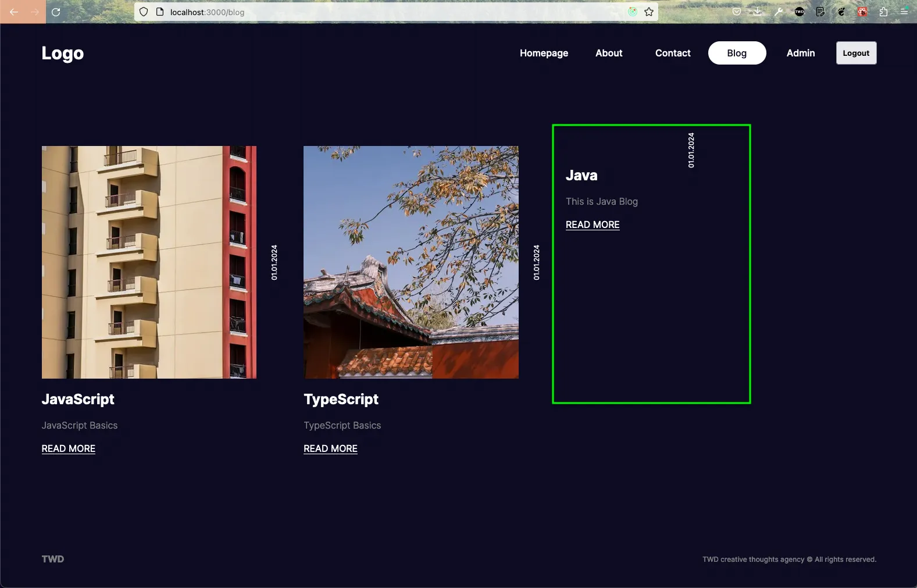Click READ MORE under This is Java Blog
917x588 pixels.
(x=593, y=224)
